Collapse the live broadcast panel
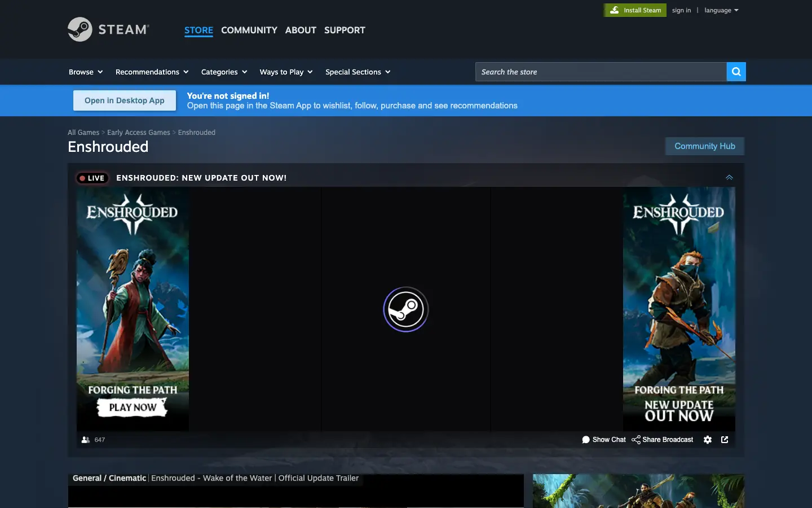812x508 pixels. point(729,177)
